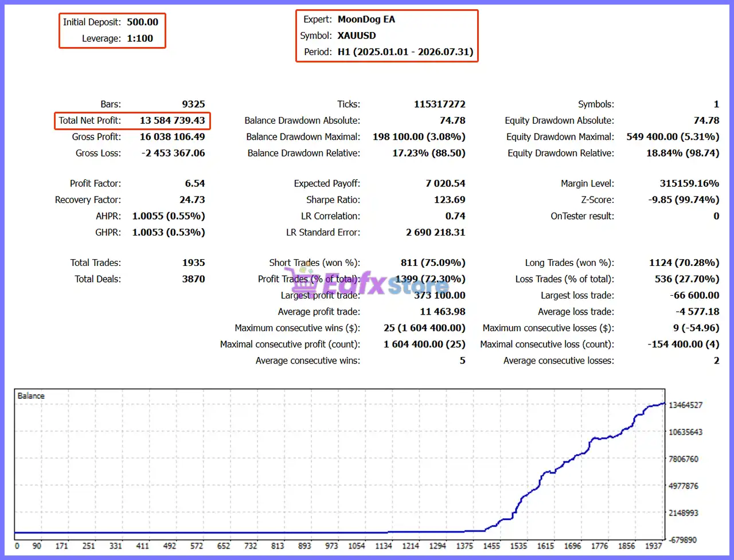
Task: Click the Margin Level value 315159.16%
Action: pyautogui.click(x=689, y=183)
